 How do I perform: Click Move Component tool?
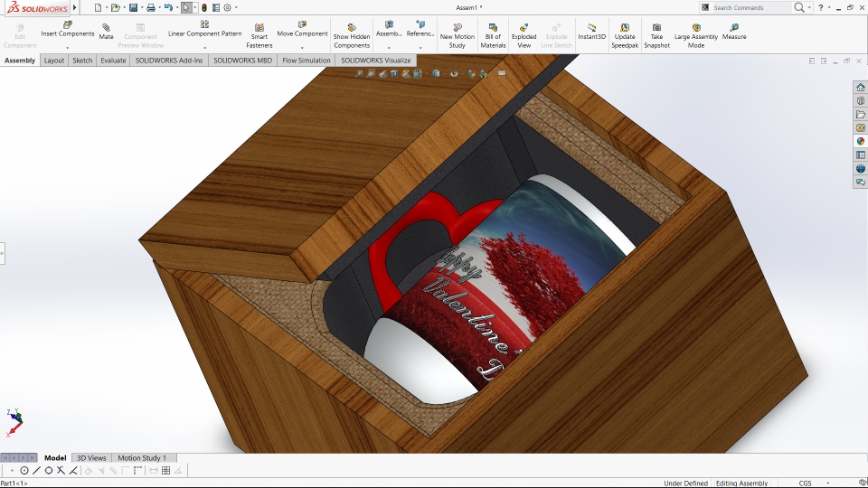tap(302, 29)
